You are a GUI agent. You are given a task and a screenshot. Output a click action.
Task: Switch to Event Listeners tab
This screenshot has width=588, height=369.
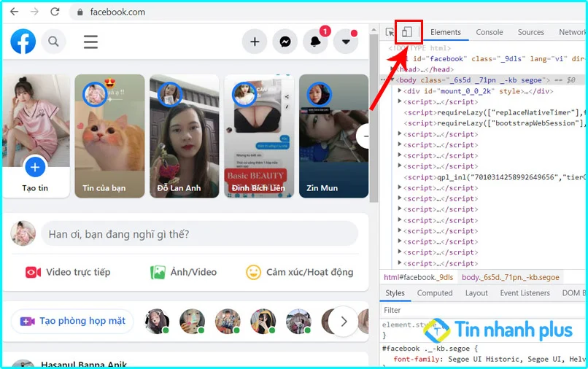click(525, 293)
